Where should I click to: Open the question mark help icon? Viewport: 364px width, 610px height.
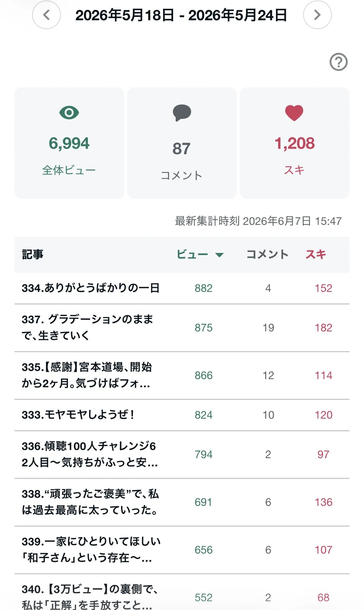(339, 62)
